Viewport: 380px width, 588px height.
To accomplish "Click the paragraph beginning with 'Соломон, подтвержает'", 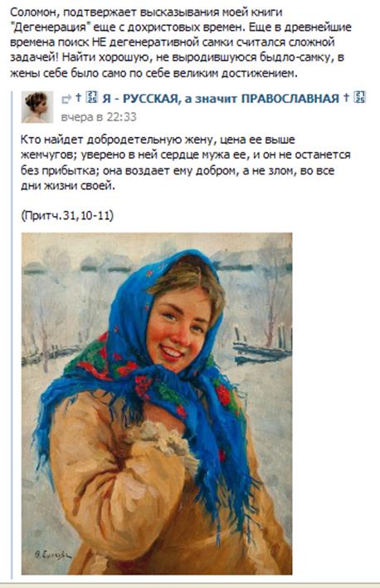I will pyautogui.click(x=181, y=42).
